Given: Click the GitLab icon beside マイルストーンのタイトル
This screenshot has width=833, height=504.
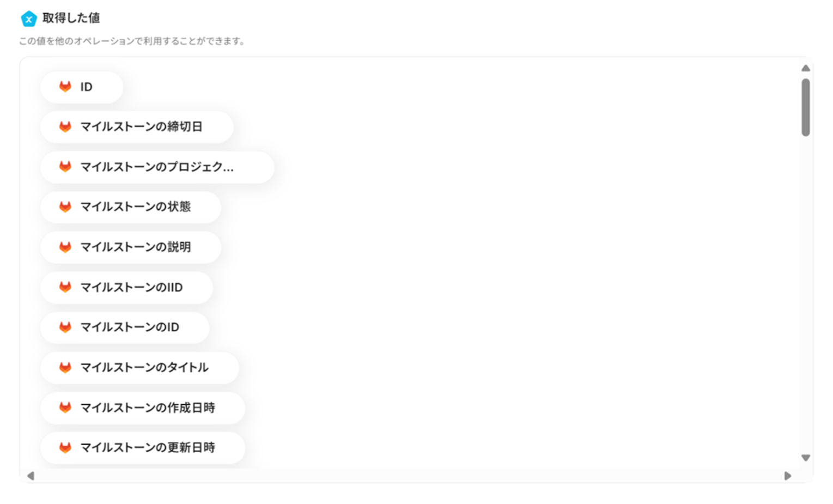Looking at the screenshot, I should click(65, 367).
